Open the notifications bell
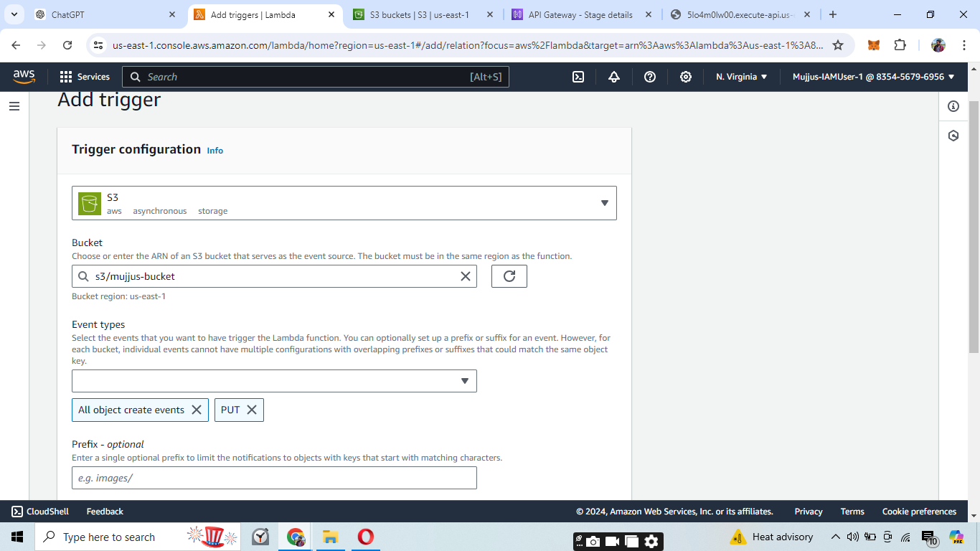The height and width of the screenshot is (551, 980). (614, 77)
